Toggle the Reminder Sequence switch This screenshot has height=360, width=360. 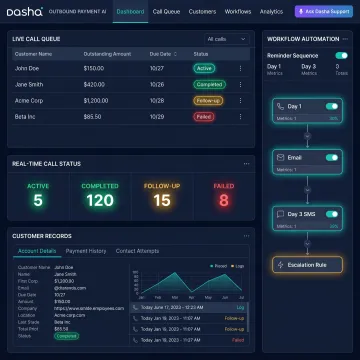(342, 56)
